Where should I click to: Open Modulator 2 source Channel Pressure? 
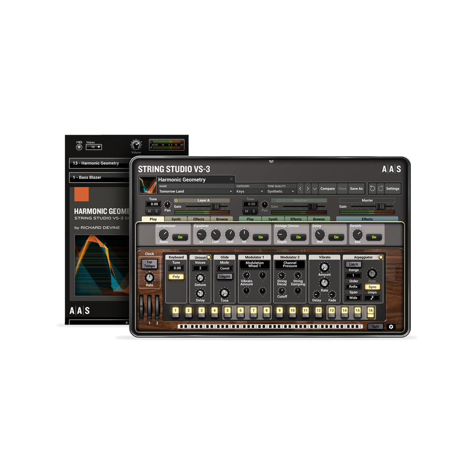(x=290, y=264)
